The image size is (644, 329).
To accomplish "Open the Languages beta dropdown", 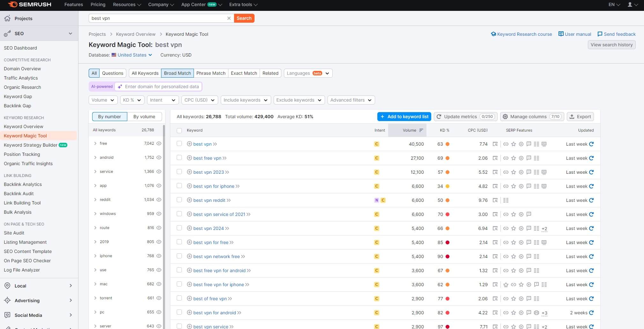I will point(308,73).
